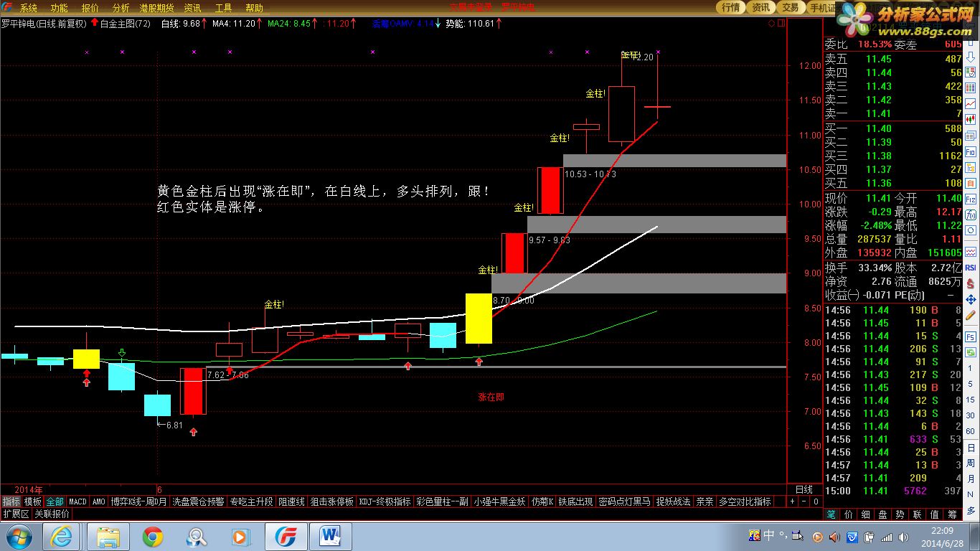Screen dimensions: 980x551
Task: Select the 狙击涨停板 indicator tab
Action: [331, 502]
